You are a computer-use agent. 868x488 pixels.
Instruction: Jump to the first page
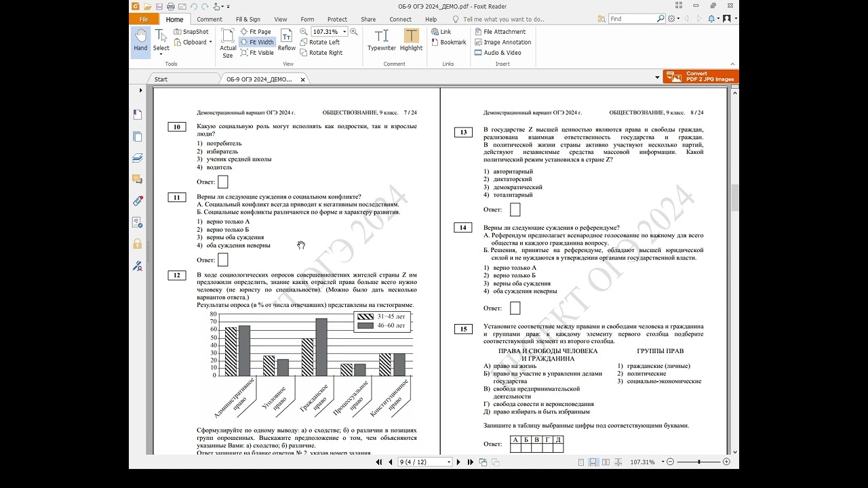coord(379,462)
